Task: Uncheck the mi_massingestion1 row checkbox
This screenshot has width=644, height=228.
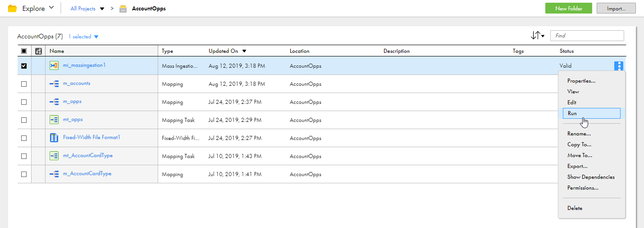Action: click(x=24, y=66)
